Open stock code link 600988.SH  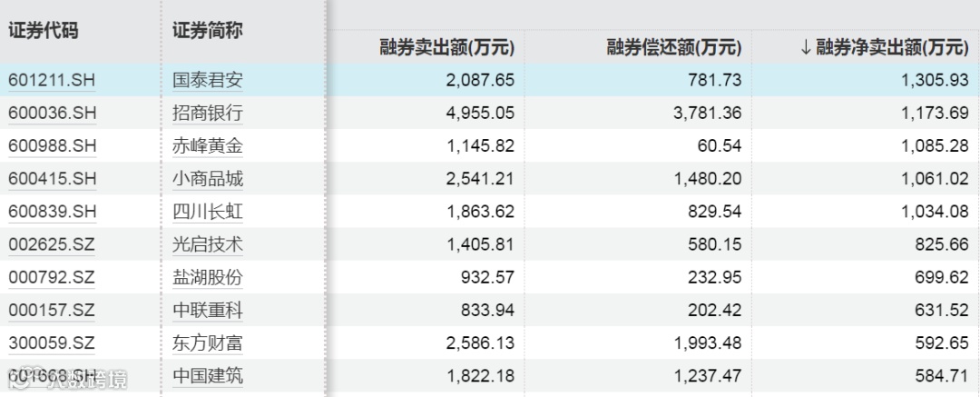click(53, 146)
